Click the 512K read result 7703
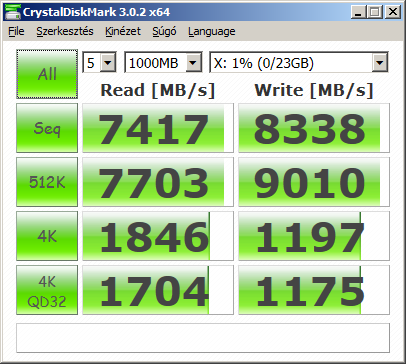Image resolution: width=406 pixels, height=364 pixels. (158, 182)
